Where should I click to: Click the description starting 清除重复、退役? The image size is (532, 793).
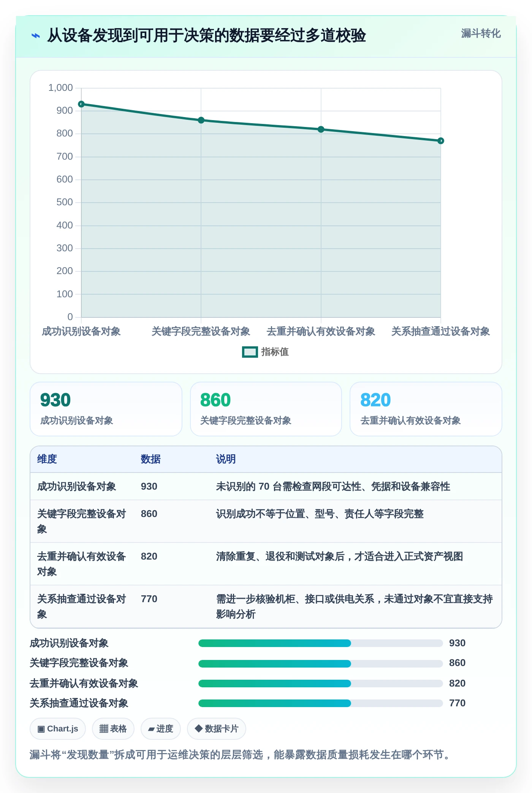[x=339, y=557]
